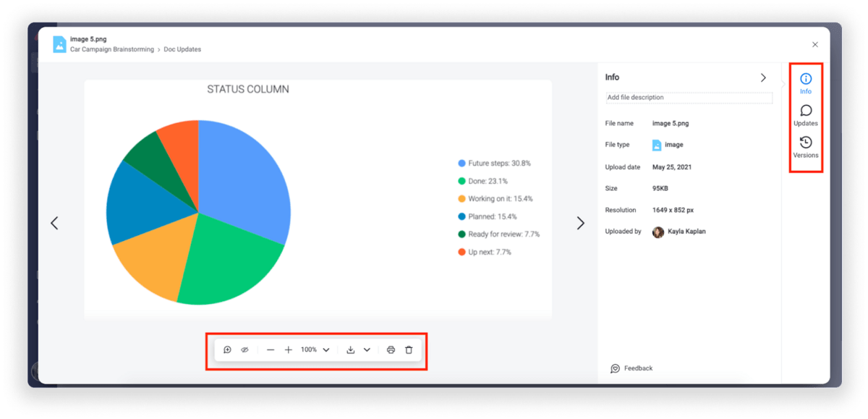Click the add annotation comment icon

click(227, 350)
